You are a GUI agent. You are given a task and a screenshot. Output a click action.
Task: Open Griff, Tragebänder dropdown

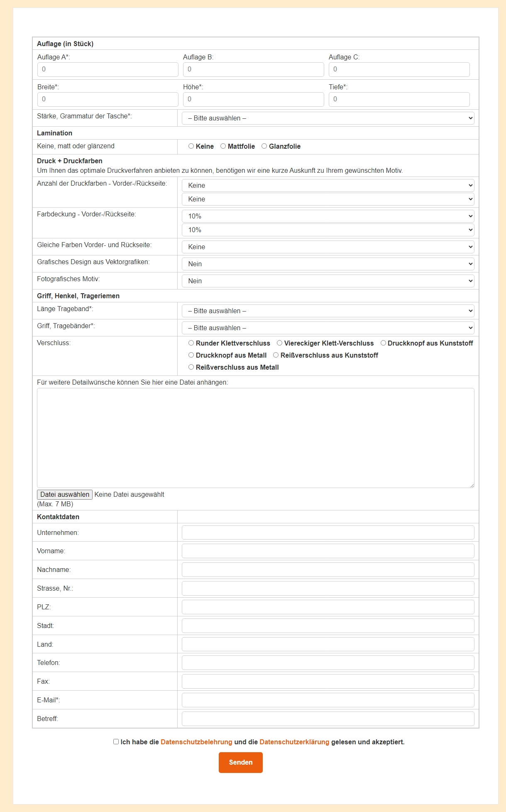point(328,328)
